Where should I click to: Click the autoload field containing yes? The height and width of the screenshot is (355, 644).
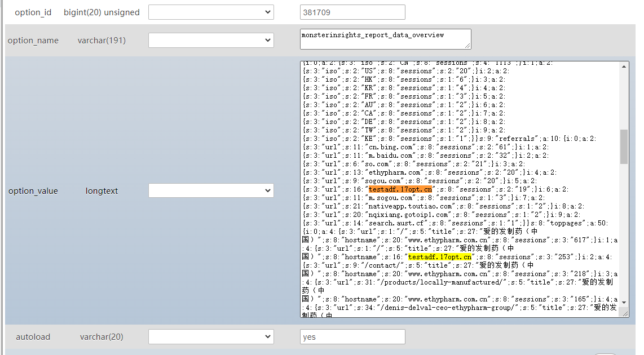352,337
